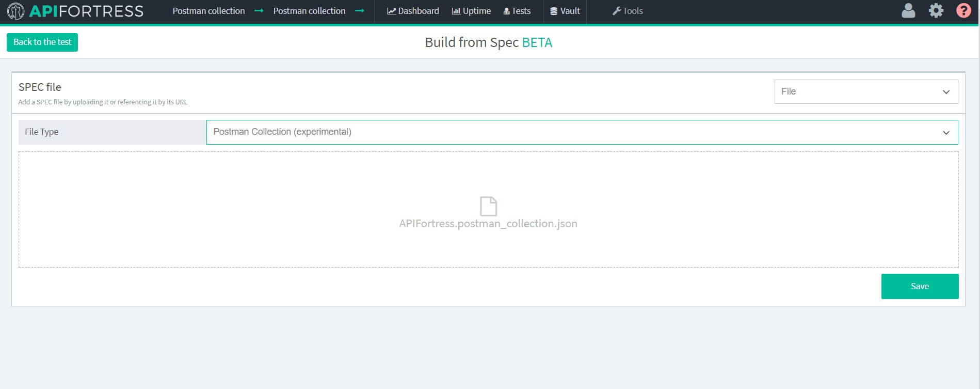Screen dimensions: 980x389
Task: Go to the Dashboard page
Action: [413, 11]
